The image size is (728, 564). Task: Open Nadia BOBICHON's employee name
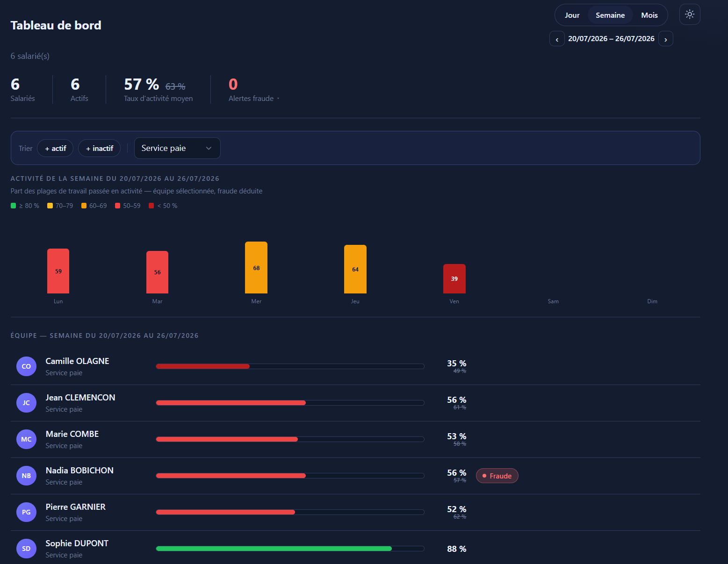[x=79, y=471]
